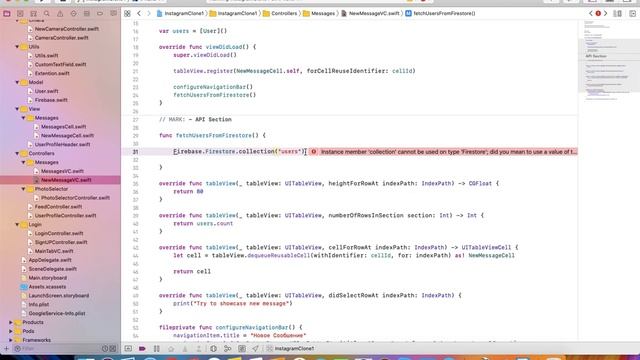The height and width of the screenshot is (360, 640).
Task: Collapse the Login folder
Action: point(17,224)
